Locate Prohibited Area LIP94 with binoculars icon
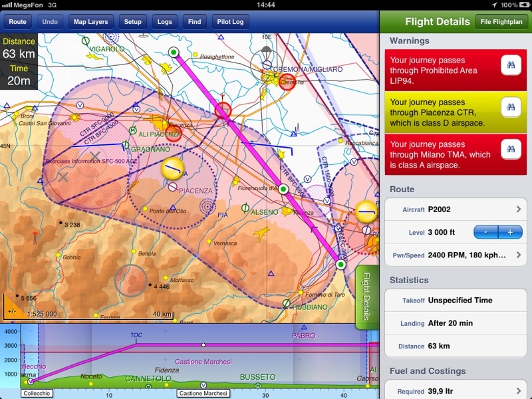532x399 pixels. click(509, 66)
